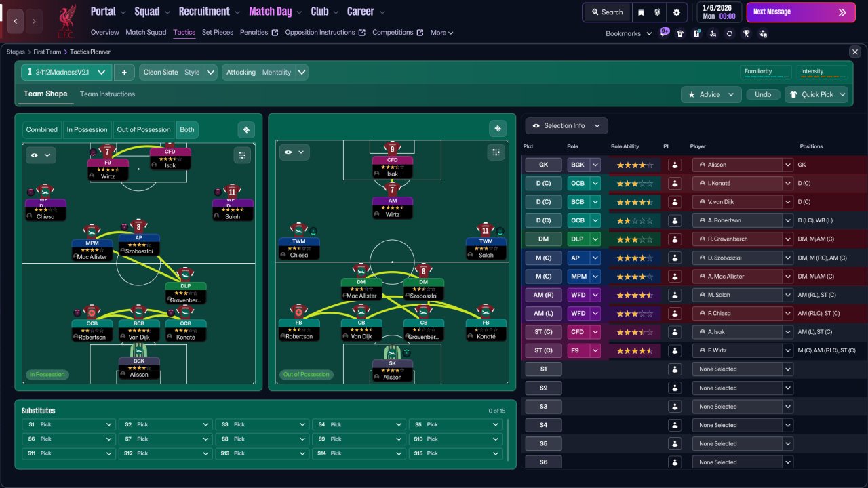The image size is (868, 488).
Task: Click the Undo button
Action: 763,94
